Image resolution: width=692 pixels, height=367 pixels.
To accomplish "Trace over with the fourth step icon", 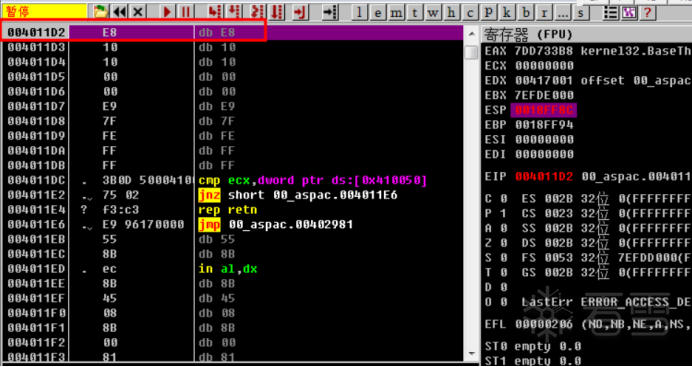I will pyautogui.click(x=277, y=12).
